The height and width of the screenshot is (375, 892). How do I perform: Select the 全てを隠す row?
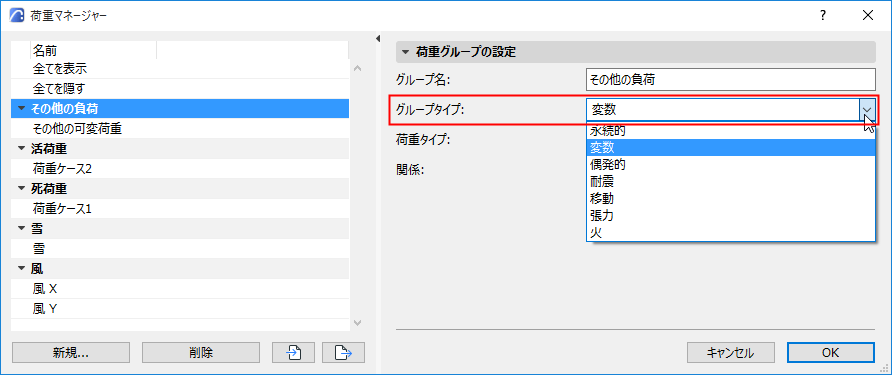pyautogui.click(x=180, y=89)
